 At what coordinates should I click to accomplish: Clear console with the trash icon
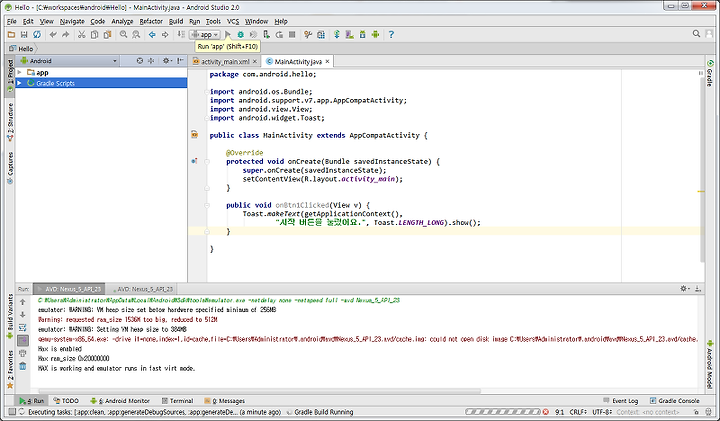pyautogui.click(x=22, y=366)
